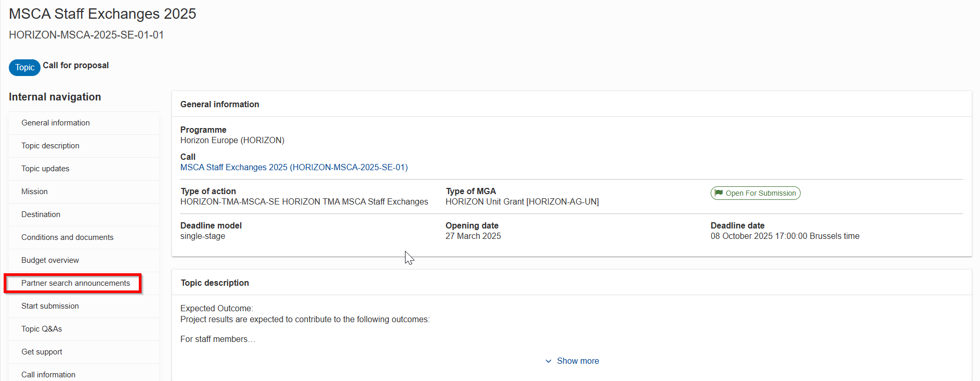This screenshot has height=381, width=980.
Task: Open Call information in the navigation
Action: 84,373
